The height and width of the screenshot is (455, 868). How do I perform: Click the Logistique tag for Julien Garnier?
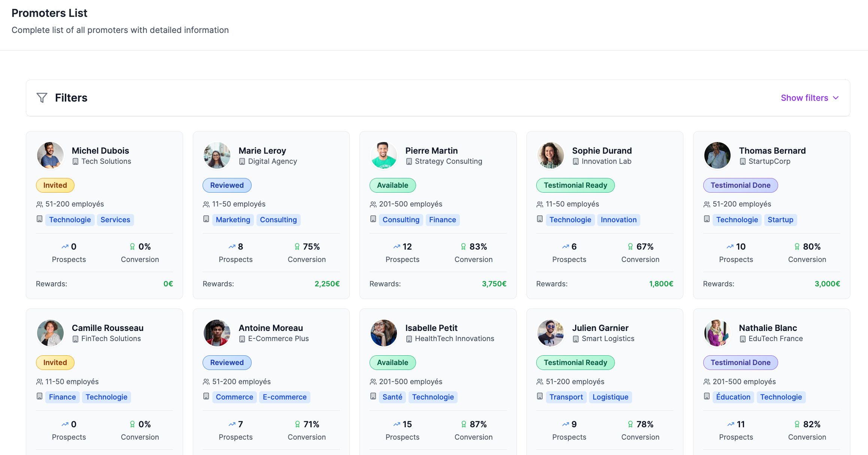click(x=610, y=397)
